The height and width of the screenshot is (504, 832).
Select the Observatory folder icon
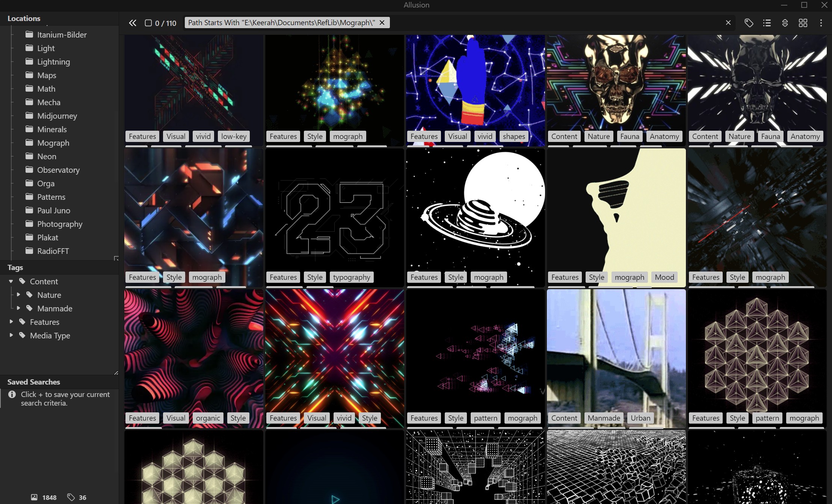coord(29,169)
